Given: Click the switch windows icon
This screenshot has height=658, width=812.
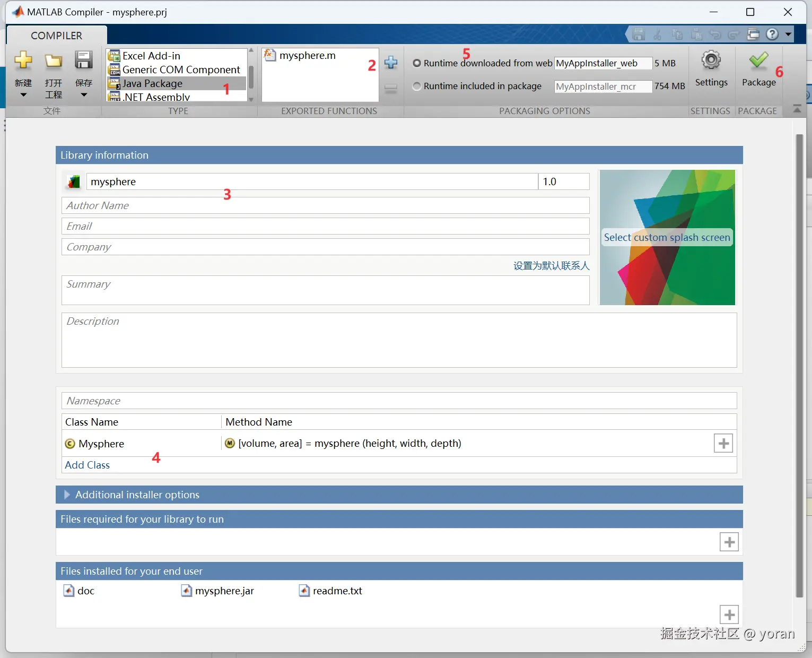Looking at the screenshot, I should pyautogui.click(x=753, y=34).
